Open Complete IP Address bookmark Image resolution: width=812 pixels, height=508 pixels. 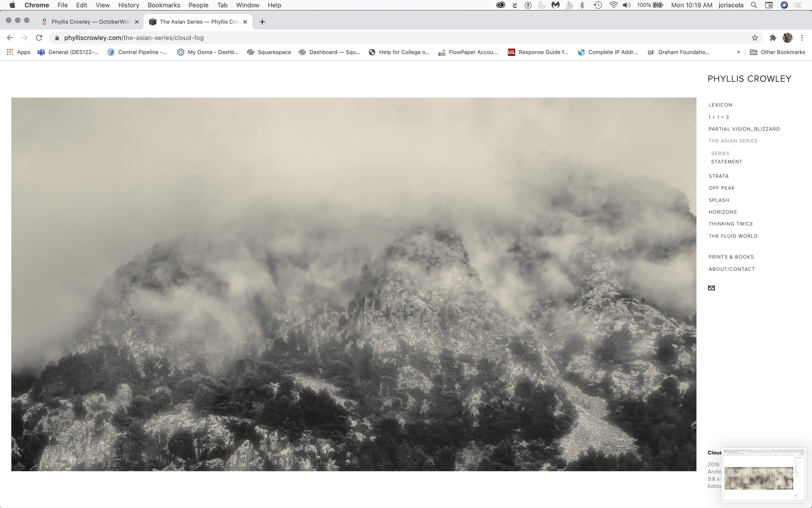(x=608, y=52)
